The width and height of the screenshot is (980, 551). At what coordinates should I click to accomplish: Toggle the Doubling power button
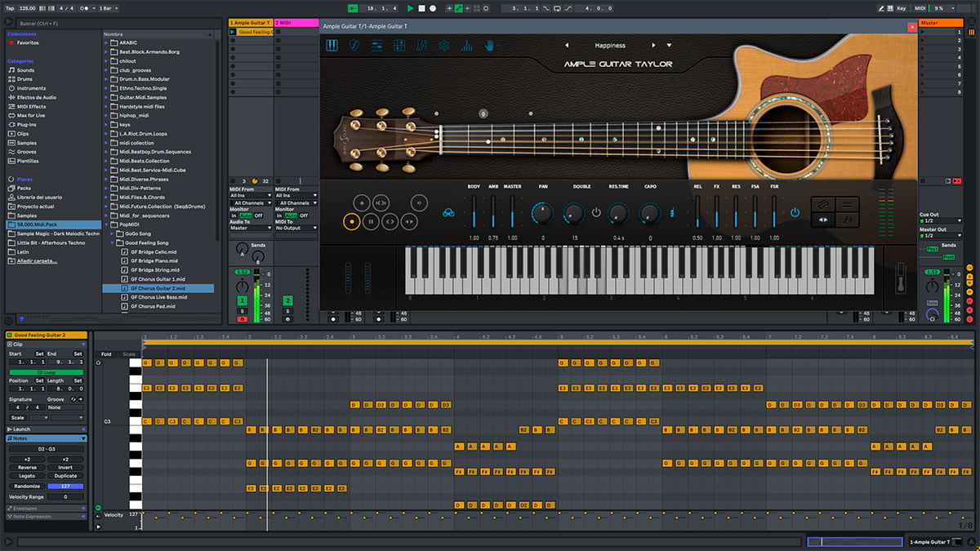(596, 212)
